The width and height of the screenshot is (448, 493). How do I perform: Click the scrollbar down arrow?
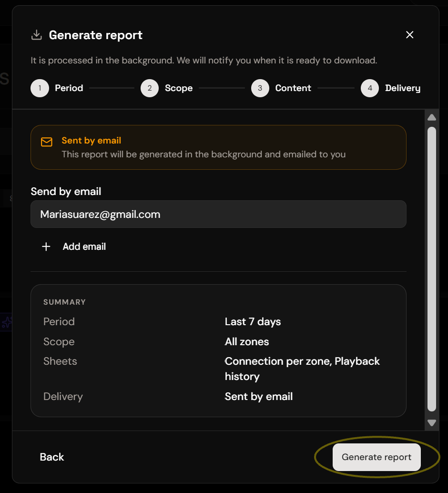point(432,422)
